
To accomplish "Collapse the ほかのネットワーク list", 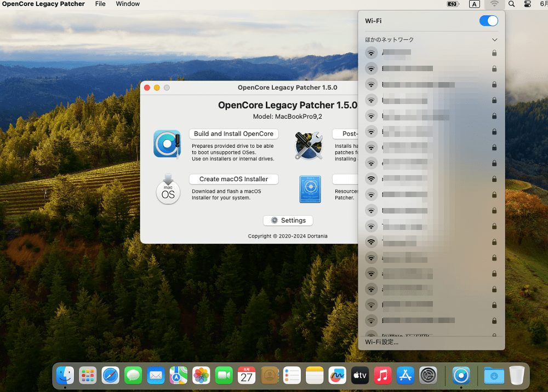I will 494,40.
